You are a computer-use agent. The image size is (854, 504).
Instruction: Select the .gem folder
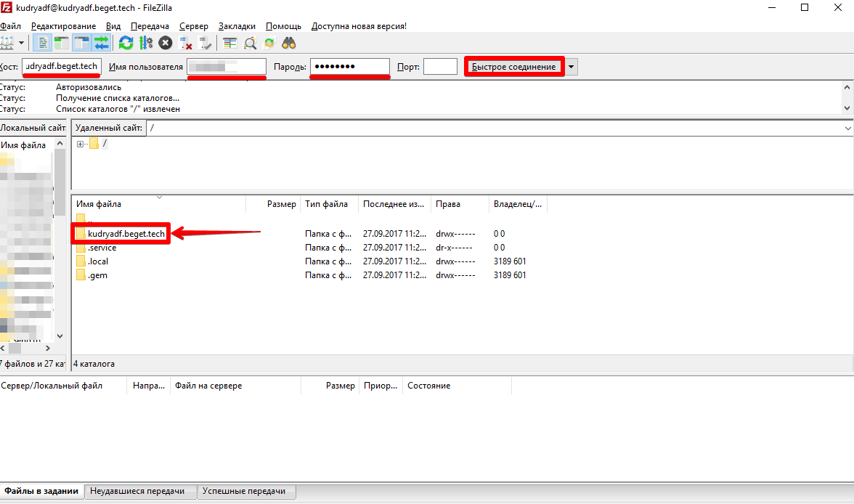coord(97,275)
